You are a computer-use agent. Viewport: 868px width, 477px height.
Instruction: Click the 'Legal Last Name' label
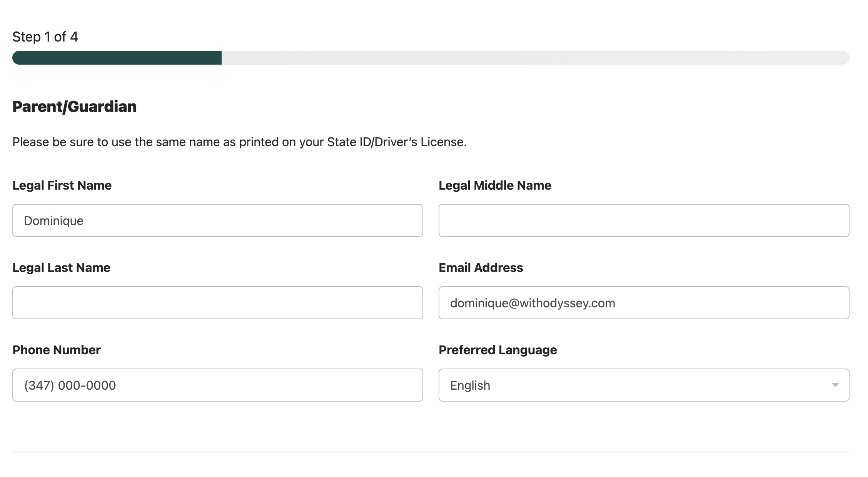[x=61, y=268]
